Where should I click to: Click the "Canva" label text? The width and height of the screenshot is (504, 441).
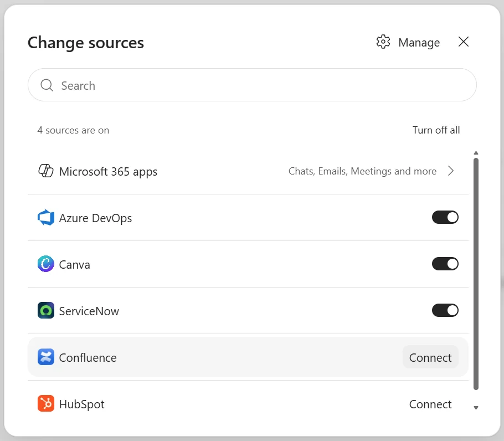[75, 265]
